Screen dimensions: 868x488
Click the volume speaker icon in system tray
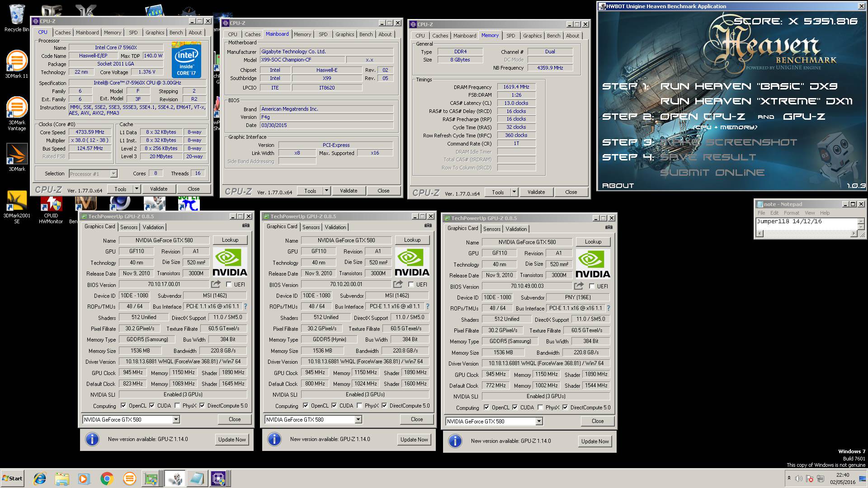(x=798, y=479)
